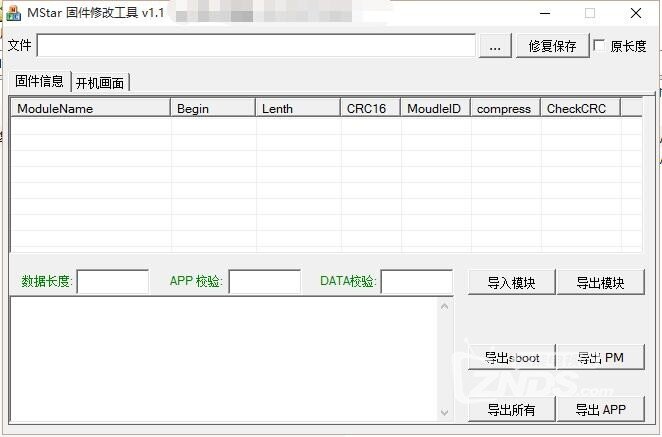This screenshot has width=662, height=437.
Task: Open file browser with the ... button
Action: click(495, 46)
